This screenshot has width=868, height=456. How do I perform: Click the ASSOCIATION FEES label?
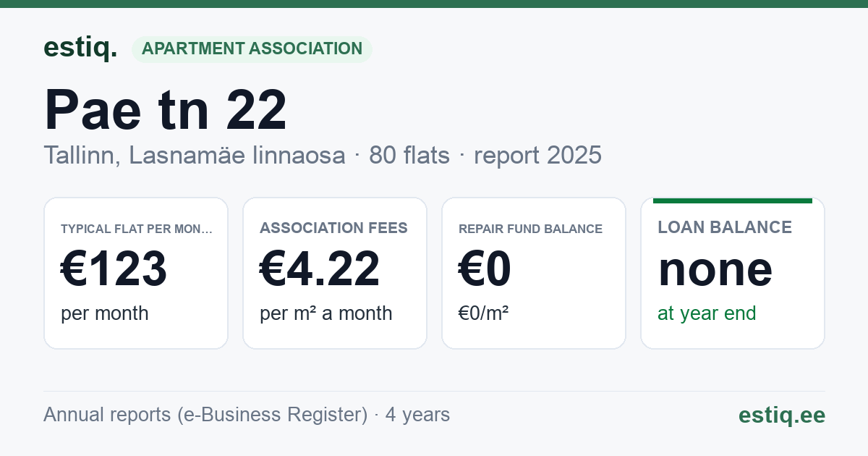click(x=333, y=228)
